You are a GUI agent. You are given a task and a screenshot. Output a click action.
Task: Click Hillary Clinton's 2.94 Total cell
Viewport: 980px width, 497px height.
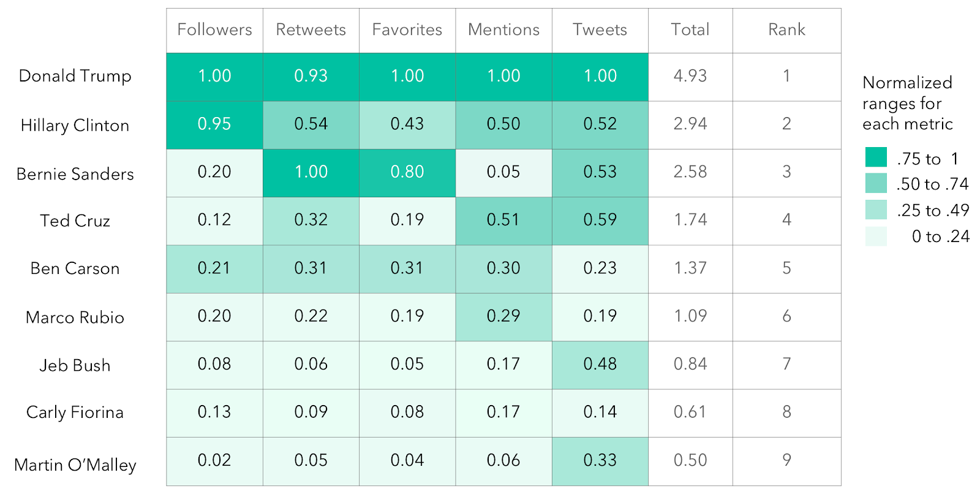[690, 124]
